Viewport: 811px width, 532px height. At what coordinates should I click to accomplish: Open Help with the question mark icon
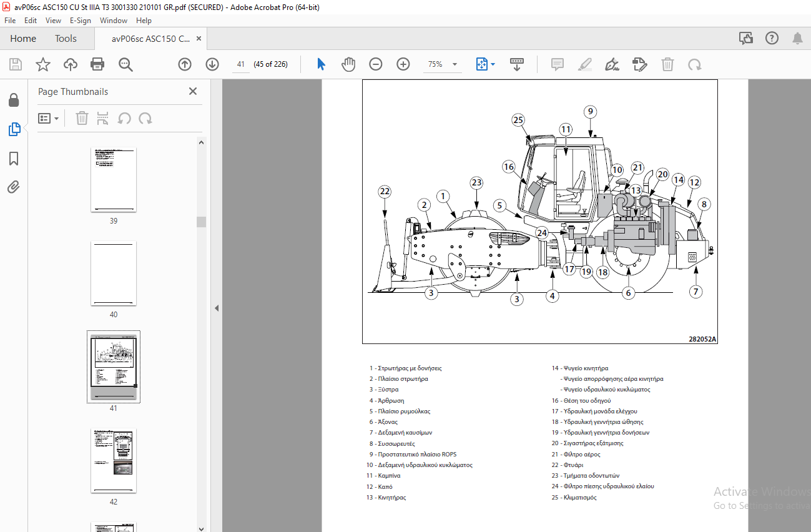click(772, 39)
